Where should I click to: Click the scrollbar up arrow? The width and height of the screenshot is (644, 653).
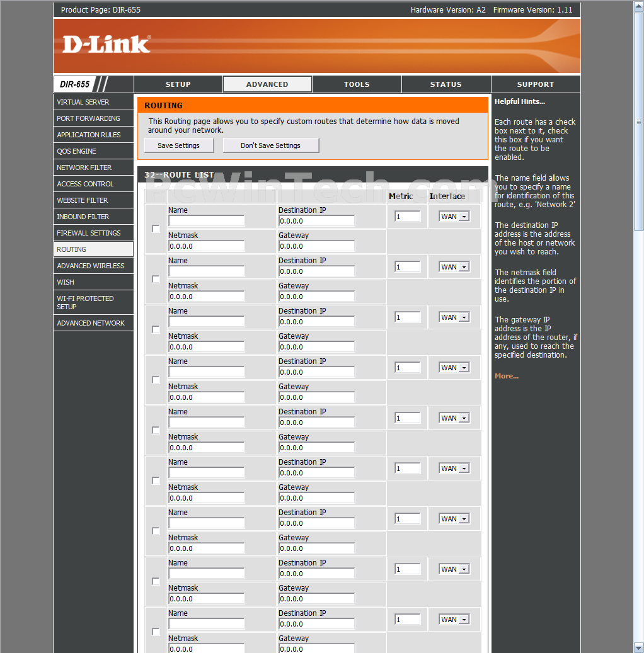pyautogui.click(x=638, y=6)
